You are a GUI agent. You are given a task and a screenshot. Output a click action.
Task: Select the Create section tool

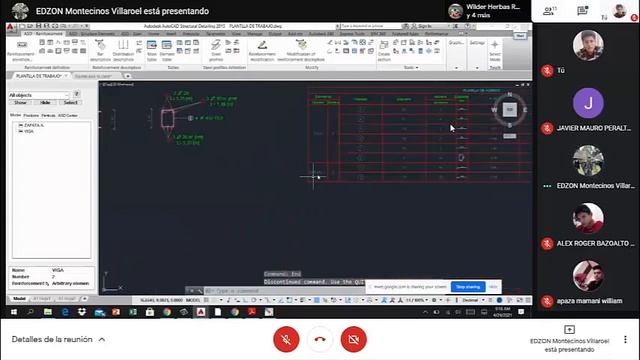tap(384, 51)
